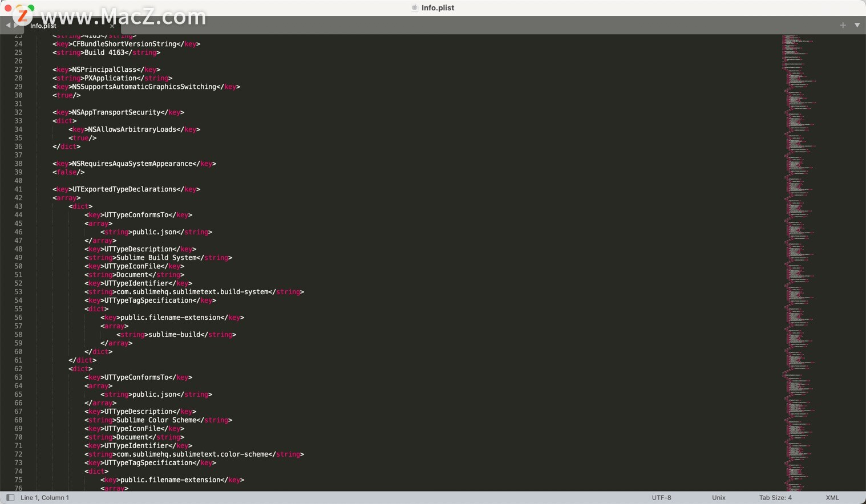866x504 pixels.
Task: Open the tab list dropdown arrow
Action: [857, 25]
